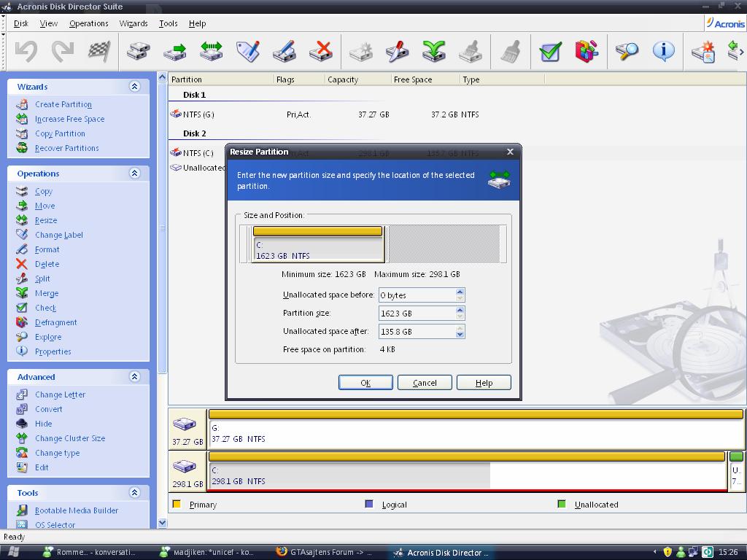Collapse the Tools panel

tap(134, 493)
